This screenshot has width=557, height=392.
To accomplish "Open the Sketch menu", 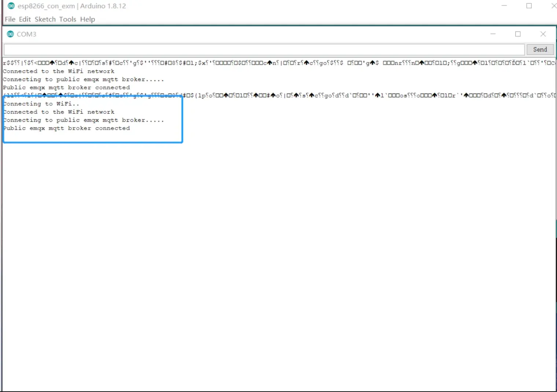I will [45, 19].
